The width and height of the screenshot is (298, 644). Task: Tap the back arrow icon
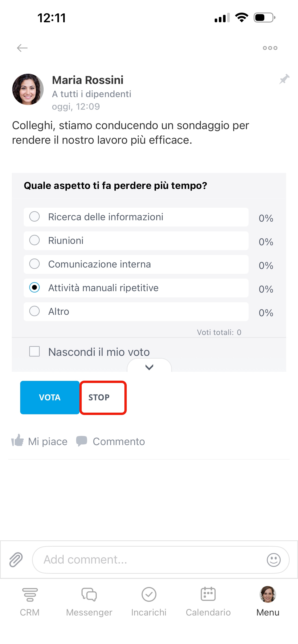click(22, 48)
